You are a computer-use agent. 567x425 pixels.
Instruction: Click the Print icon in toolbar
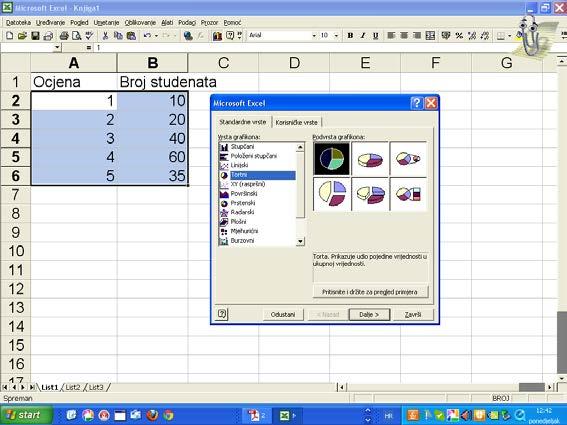[x=64, y=35]
